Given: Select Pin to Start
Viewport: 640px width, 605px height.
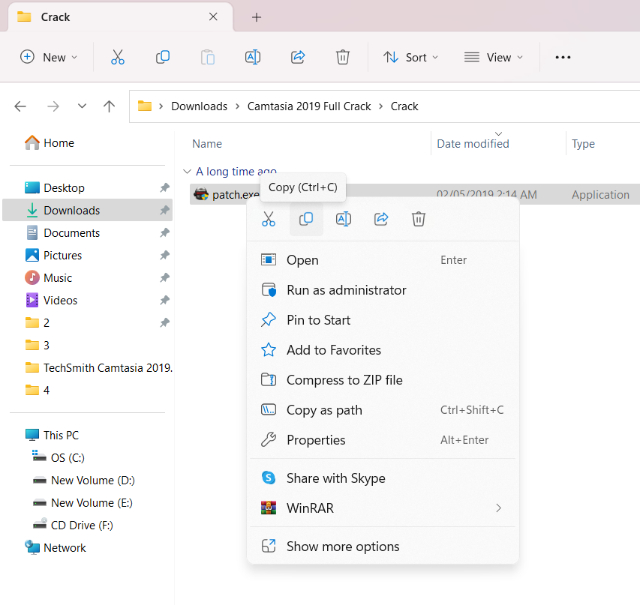Looking at the screenshot, I should 383,320.
